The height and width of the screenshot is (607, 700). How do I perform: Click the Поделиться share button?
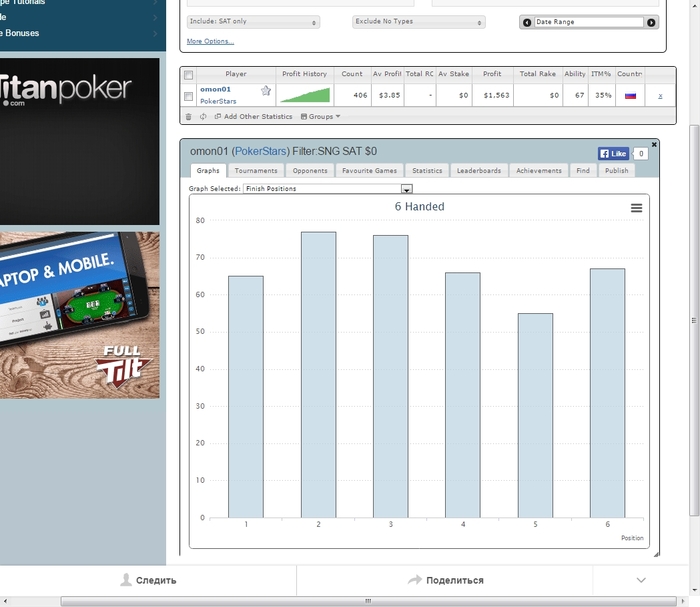point(446,580)
